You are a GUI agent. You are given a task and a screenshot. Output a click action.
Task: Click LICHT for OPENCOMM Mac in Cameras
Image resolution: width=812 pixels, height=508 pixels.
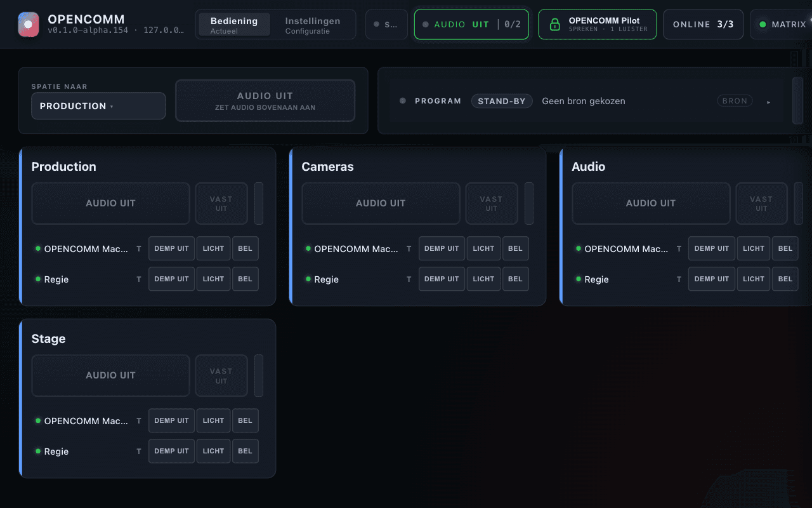483,248
